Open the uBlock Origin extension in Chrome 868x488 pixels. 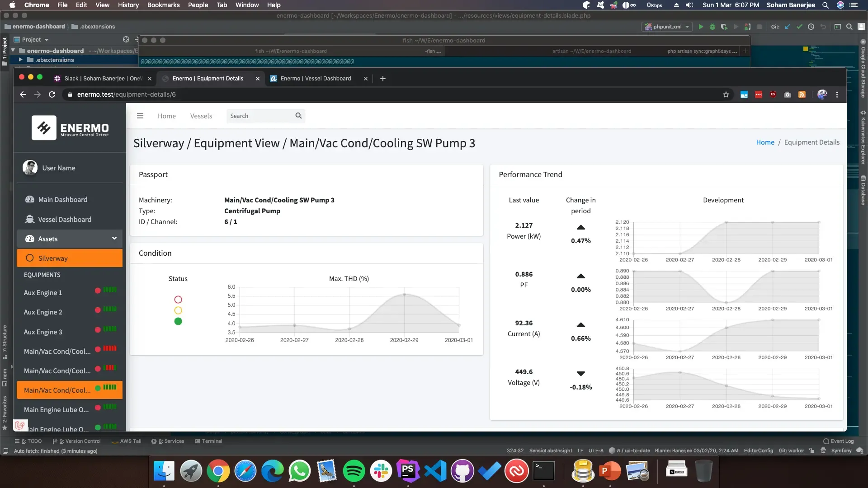[773, 94]
